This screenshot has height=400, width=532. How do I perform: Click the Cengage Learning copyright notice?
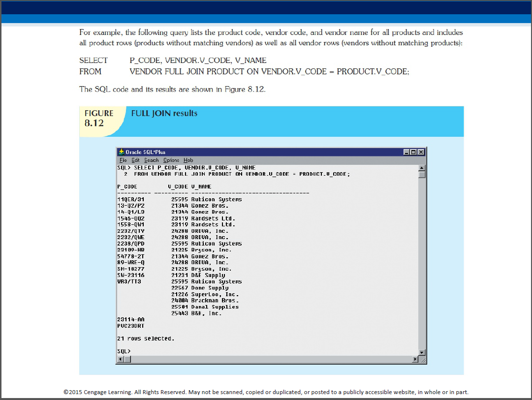tap(266, 392)
